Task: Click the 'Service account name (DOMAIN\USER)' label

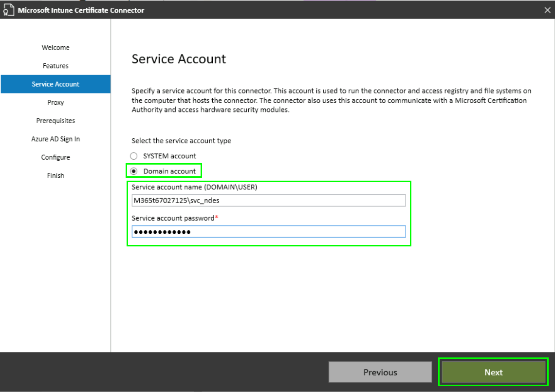Action: [194, 187]
